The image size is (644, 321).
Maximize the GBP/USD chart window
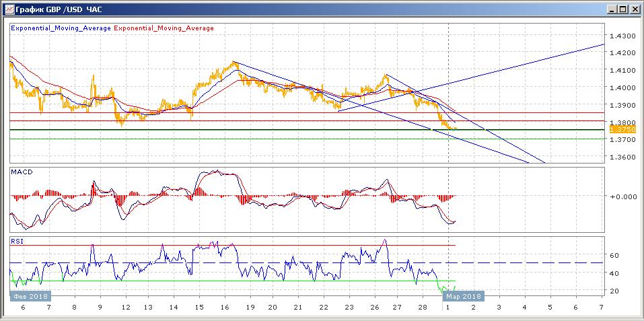[x=622, y=9]
